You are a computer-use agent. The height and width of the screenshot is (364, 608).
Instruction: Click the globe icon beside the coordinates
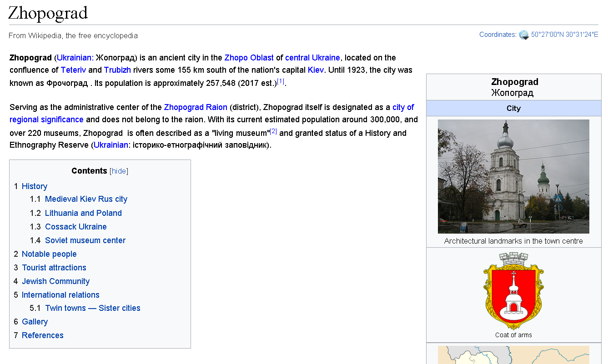pos(524,35)
